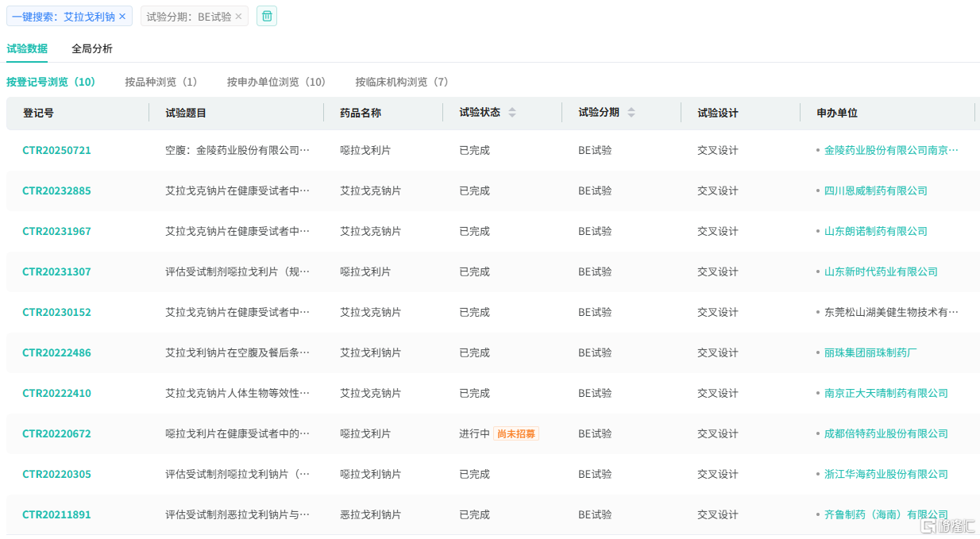Open sponsor 金陵药业股份有限公司南京
980x539 pixels.
[891, 150]
